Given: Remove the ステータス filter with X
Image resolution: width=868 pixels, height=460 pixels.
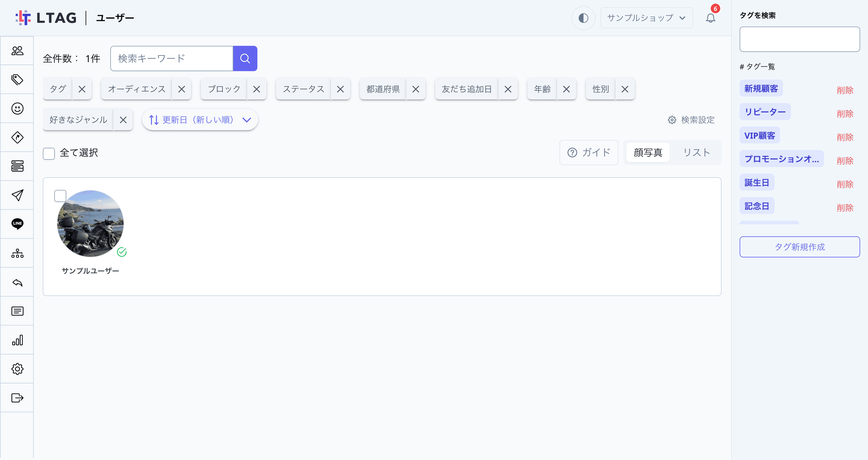Looking at the screenshot, I should (340, 89).
